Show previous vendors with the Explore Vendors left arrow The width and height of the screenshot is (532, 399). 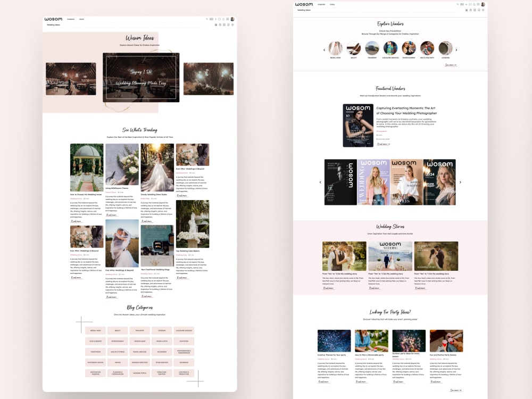325,50
